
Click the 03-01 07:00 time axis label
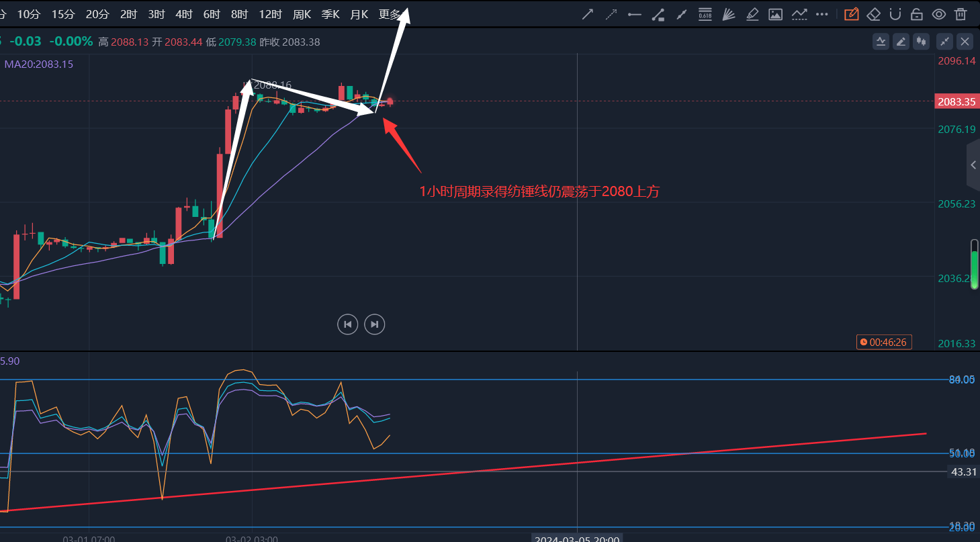[x=89, y=538]
